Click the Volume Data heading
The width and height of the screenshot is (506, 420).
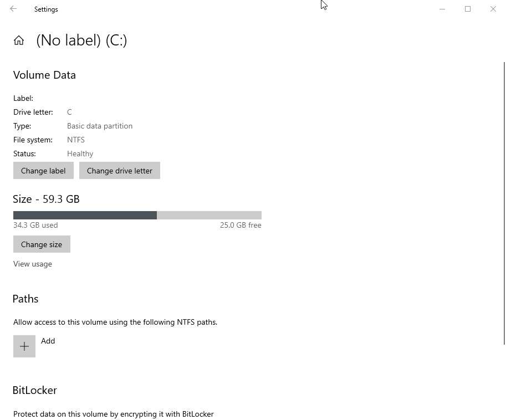[x=44, y=75]
